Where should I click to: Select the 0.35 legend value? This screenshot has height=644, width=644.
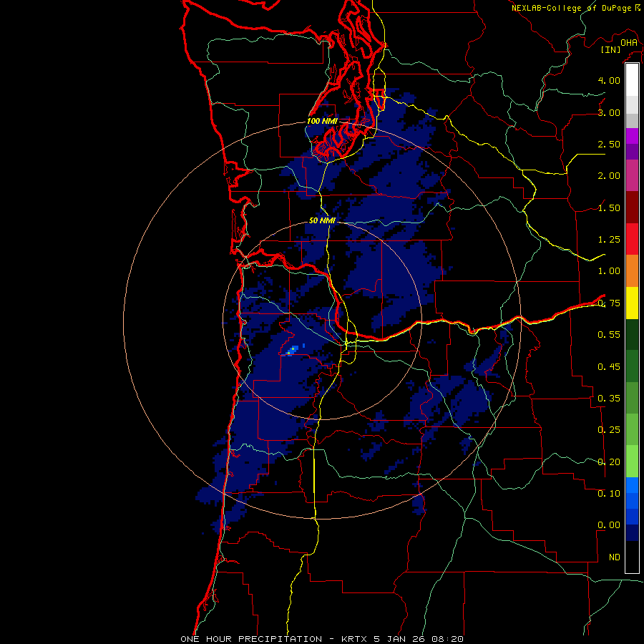pos(609,399)
